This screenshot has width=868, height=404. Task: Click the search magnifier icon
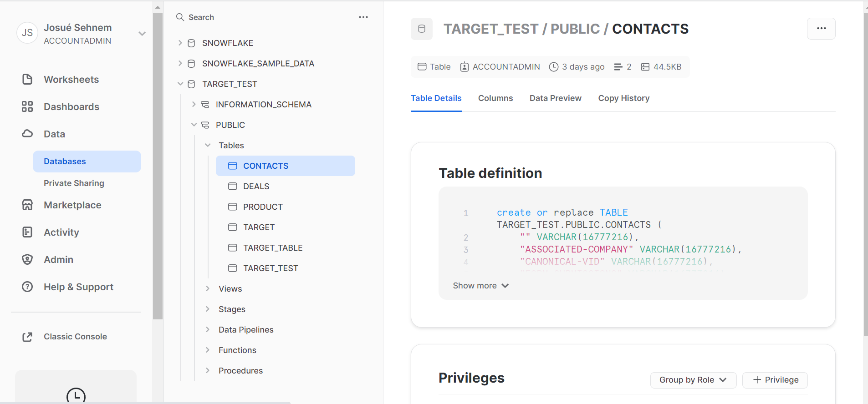click(180, 17)
